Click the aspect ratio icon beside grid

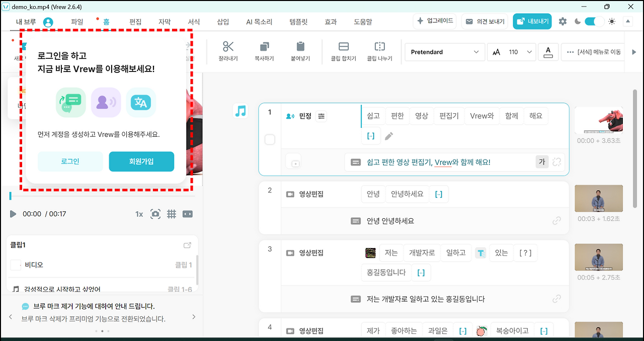point(188,214)
